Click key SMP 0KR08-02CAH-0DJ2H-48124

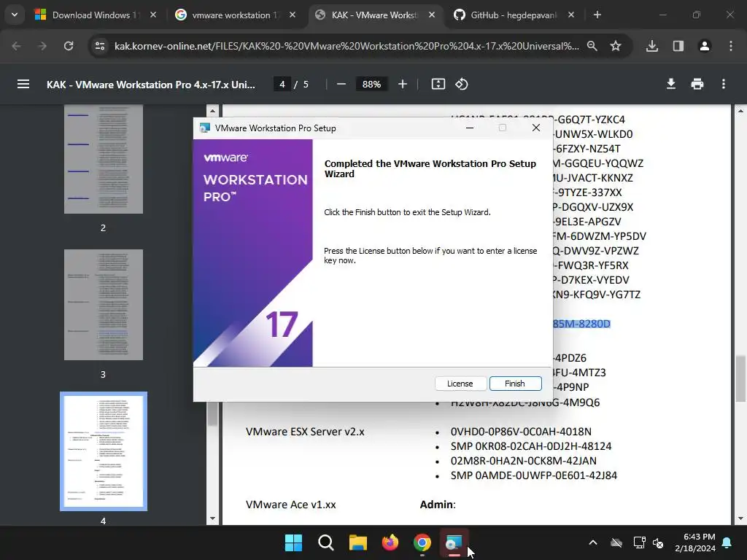(x=531, y=447)
